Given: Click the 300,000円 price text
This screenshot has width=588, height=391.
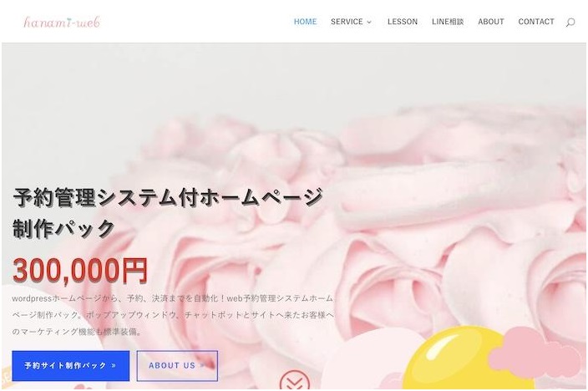Looking at the screenshot, I should pyautogui.click(x=80, y=271).
